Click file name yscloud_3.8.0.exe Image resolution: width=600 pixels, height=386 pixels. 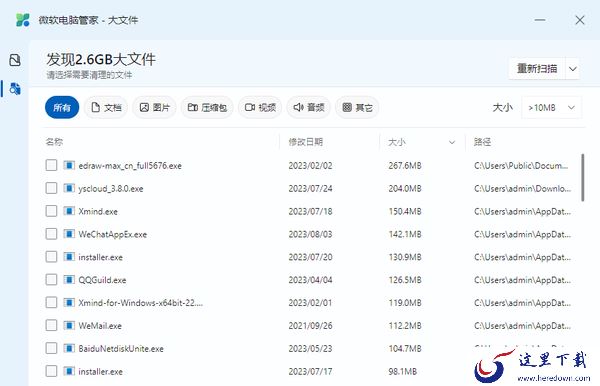click(111, 189)
